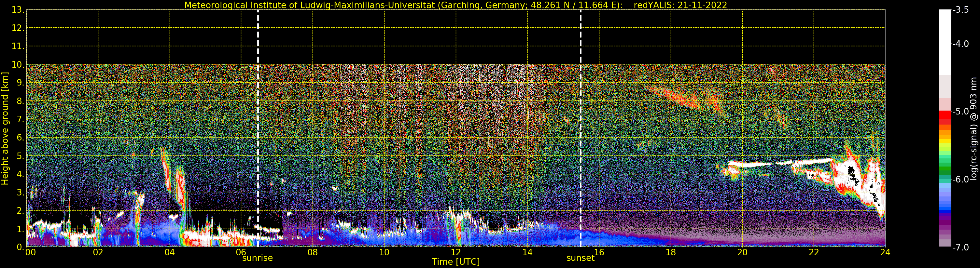The width and height of the screenshot is (980, 268).
Task: Click the time tick label '14'
Action: pyautogui.click(x=527, y=252)
